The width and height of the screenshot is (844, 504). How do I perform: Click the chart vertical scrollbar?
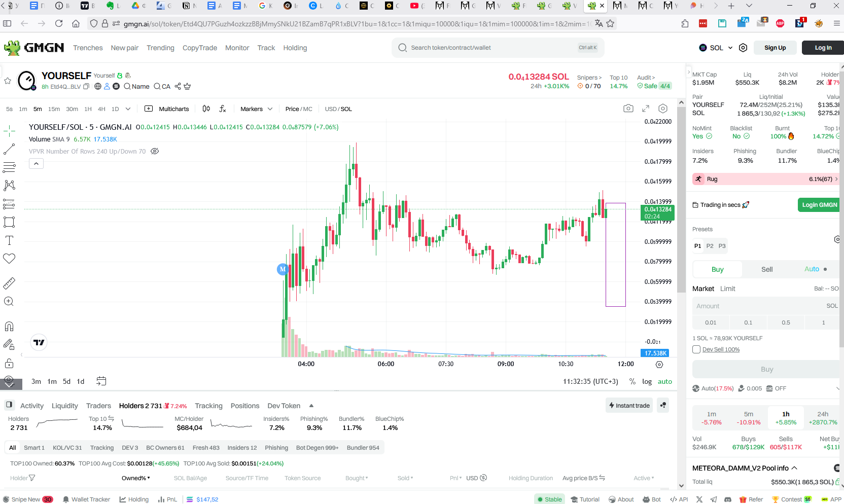(681, 200)
